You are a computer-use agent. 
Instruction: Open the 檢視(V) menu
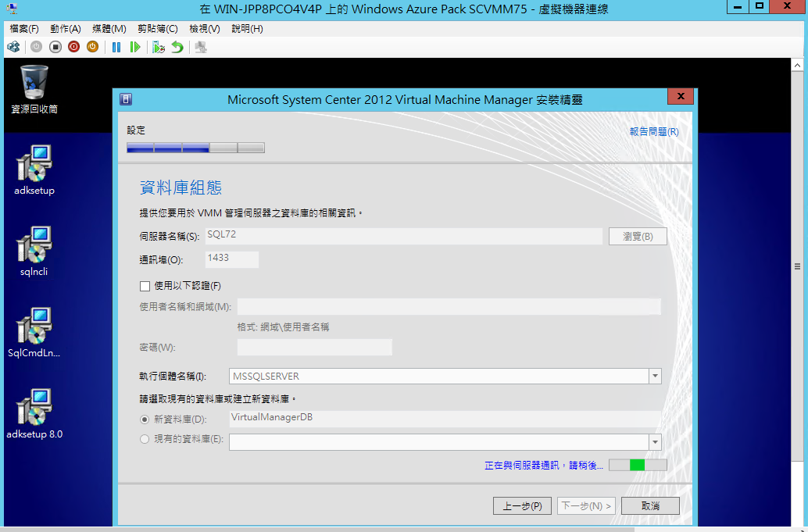click(205, 29)
